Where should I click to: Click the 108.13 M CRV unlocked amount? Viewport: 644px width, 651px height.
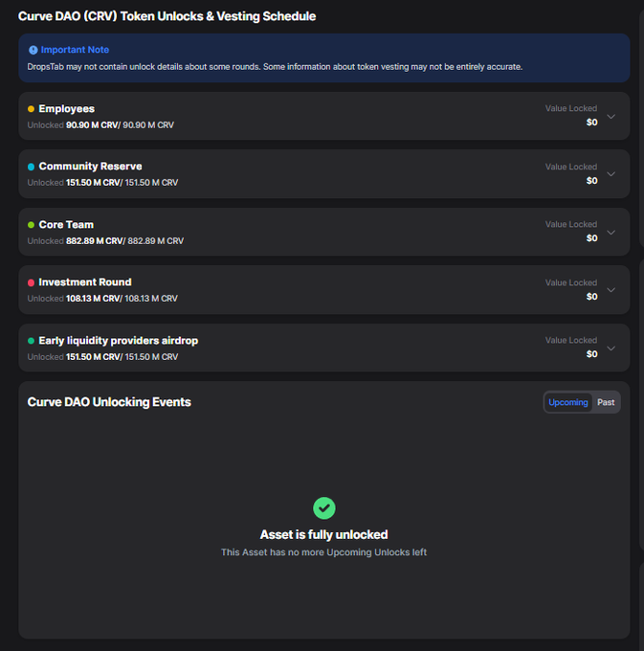click(93, 299)
